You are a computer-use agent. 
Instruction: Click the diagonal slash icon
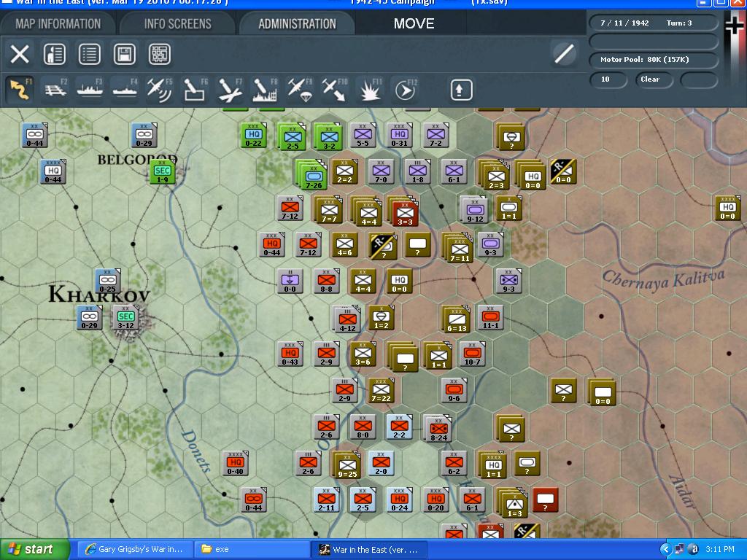564,52
